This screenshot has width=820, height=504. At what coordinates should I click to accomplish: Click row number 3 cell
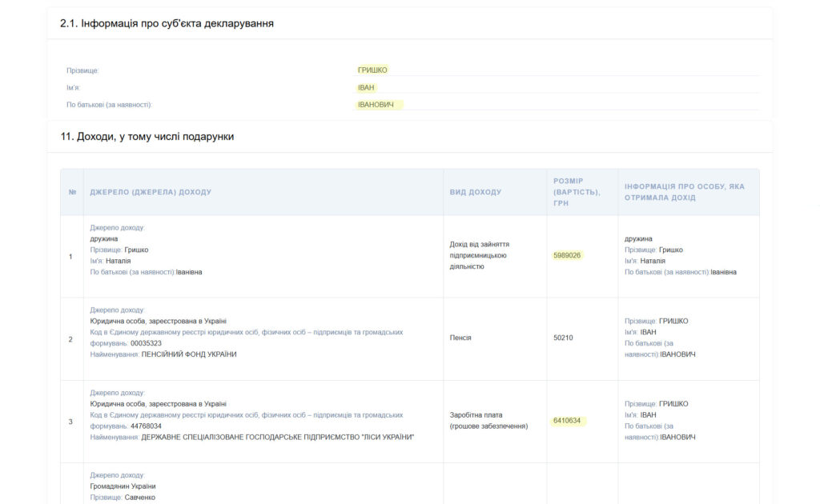coord(70,422)
